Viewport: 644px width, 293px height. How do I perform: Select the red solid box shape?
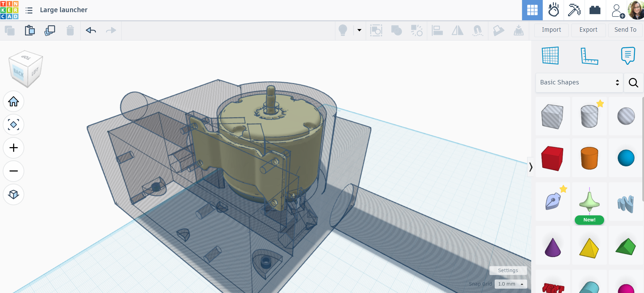[552, 158]
